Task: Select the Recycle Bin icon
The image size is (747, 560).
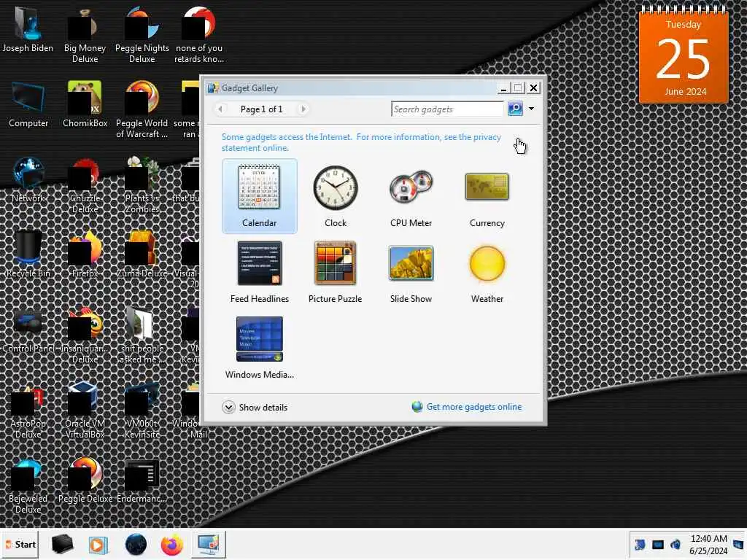Action: (x=28, y=254)
